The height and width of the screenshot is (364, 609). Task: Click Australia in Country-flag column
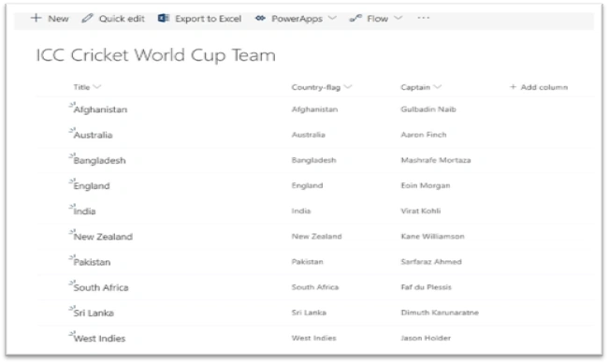coord(309,135)
